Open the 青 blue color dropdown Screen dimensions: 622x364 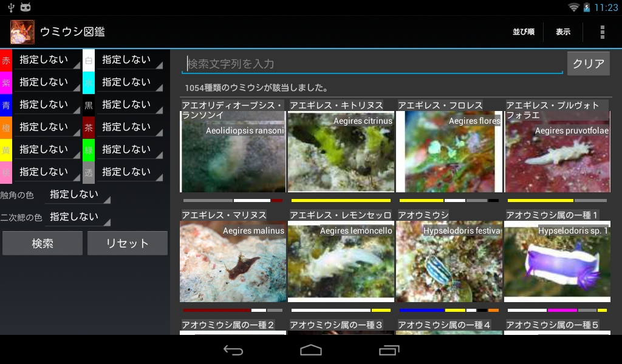tap(47, 105)
